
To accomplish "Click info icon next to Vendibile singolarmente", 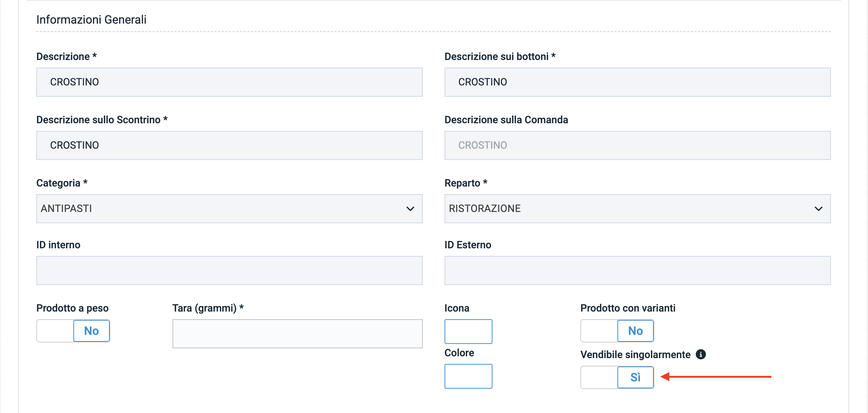I will point(701,354).
